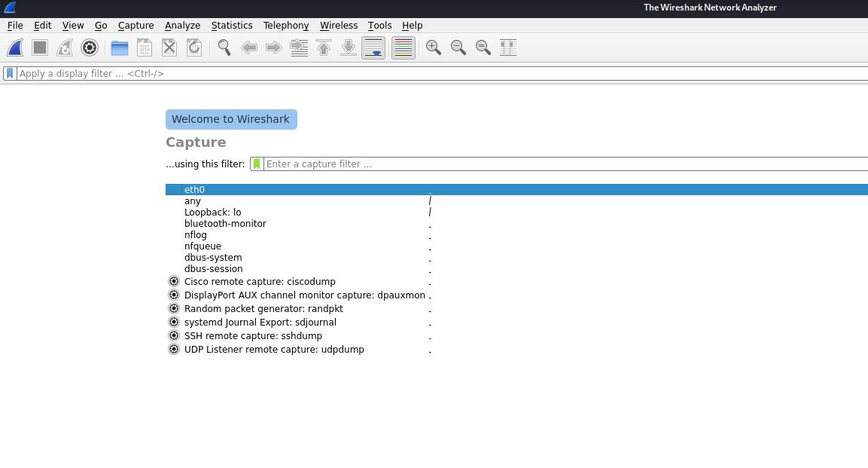Go forward in packet history arrow
Screen dimensions: 868x468
point(274,47)
